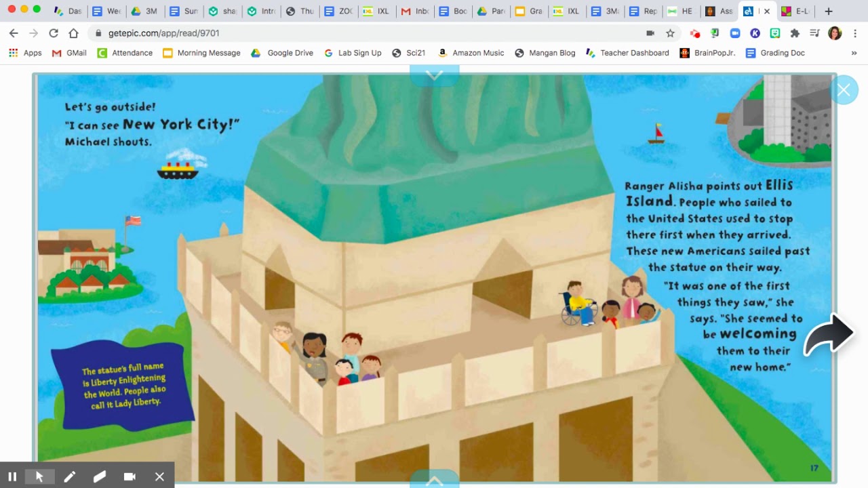This screenshot has width=868, height=488.
Task: Open the GMail bookmark
Action: pos(69,53)
